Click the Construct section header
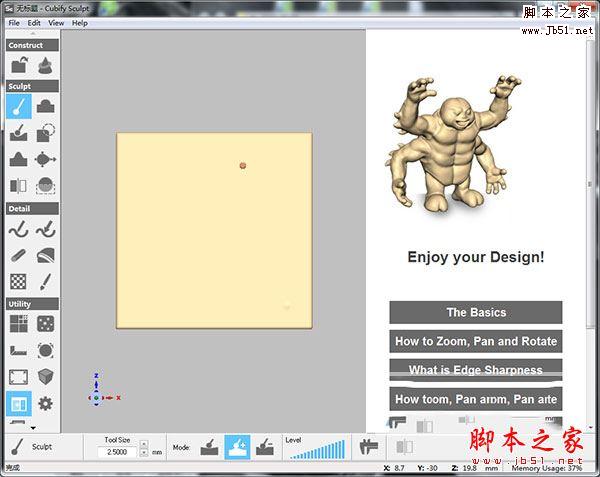600x477 pixels. [x=33, y=45]
